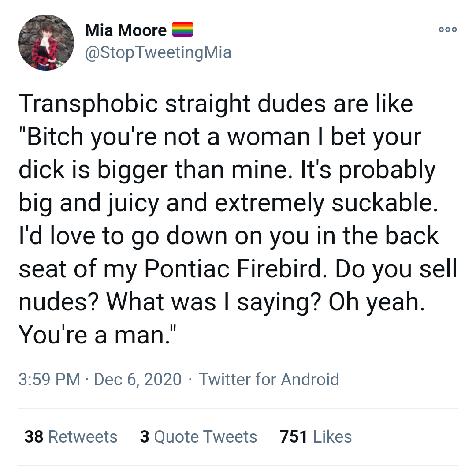Click the word "Likes" label
Viewport: 476px width, 466px height.
point(332,436)
